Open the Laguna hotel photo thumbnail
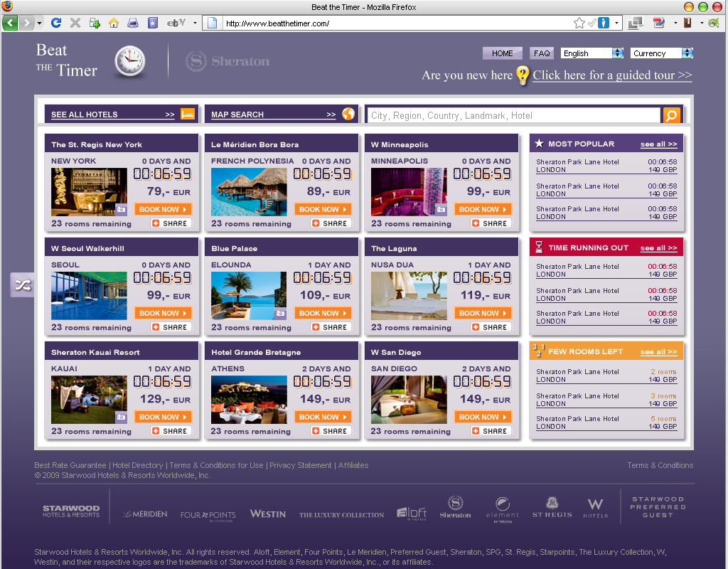This screenshot has width=728, height=569. [x=409, y=296]
